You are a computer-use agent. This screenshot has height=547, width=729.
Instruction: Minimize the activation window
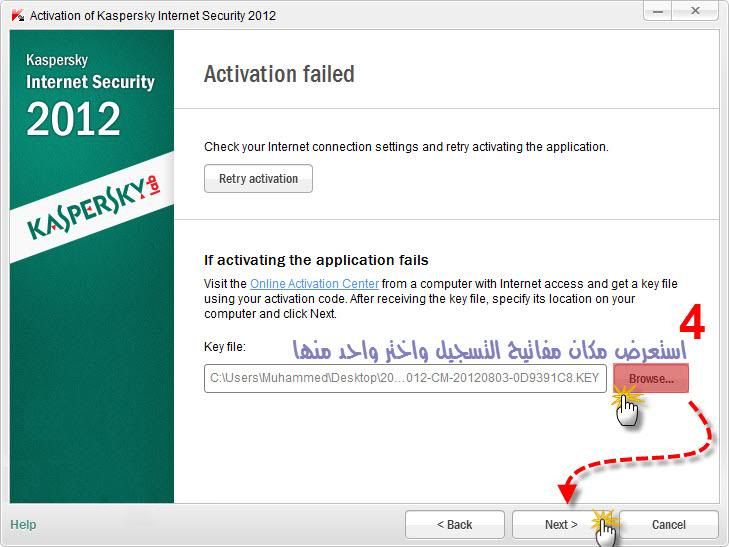coord(658,11)
